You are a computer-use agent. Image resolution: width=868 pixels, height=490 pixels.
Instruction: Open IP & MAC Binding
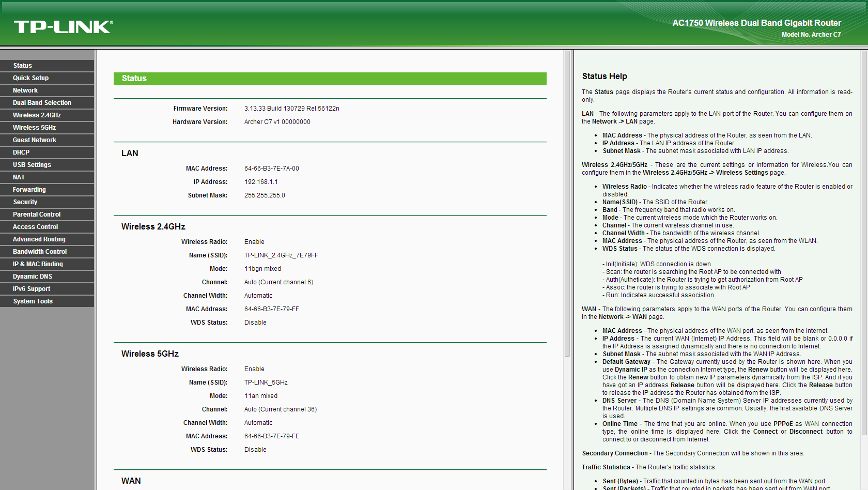[x=47, y=264]
